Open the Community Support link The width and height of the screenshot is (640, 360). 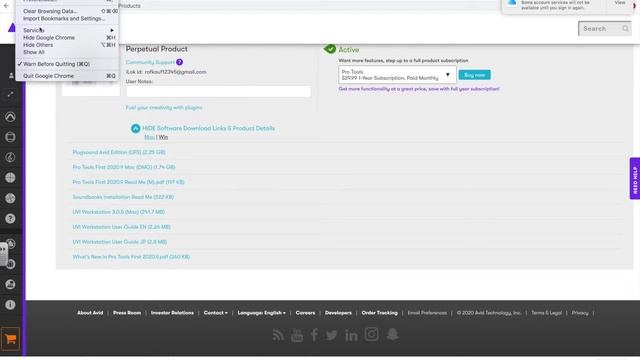click(x=150, y=62)
